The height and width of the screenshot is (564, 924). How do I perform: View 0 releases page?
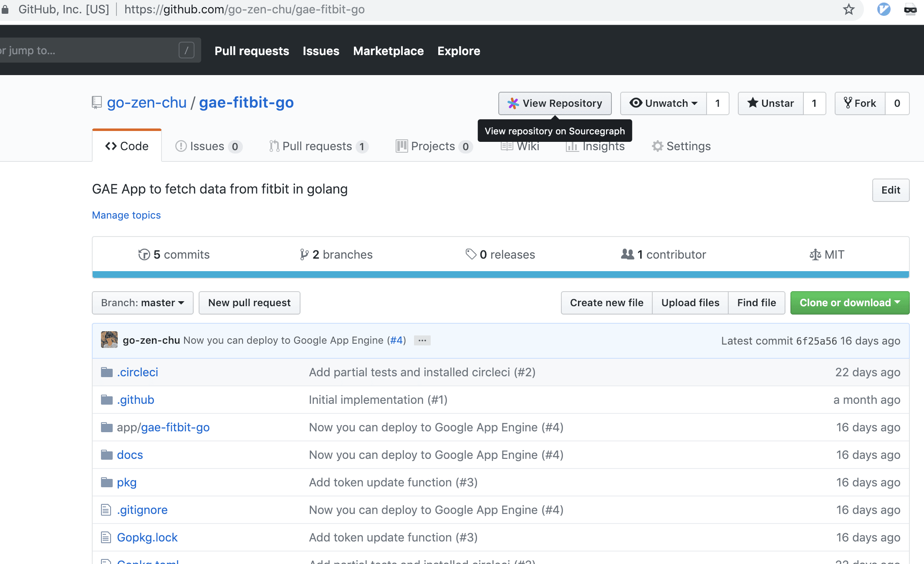pyautogui.click(x=500, y=254)
